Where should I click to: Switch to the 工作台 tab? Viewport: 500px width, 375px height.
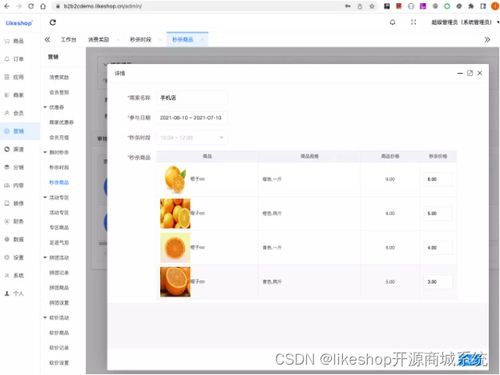coord(68,39)
